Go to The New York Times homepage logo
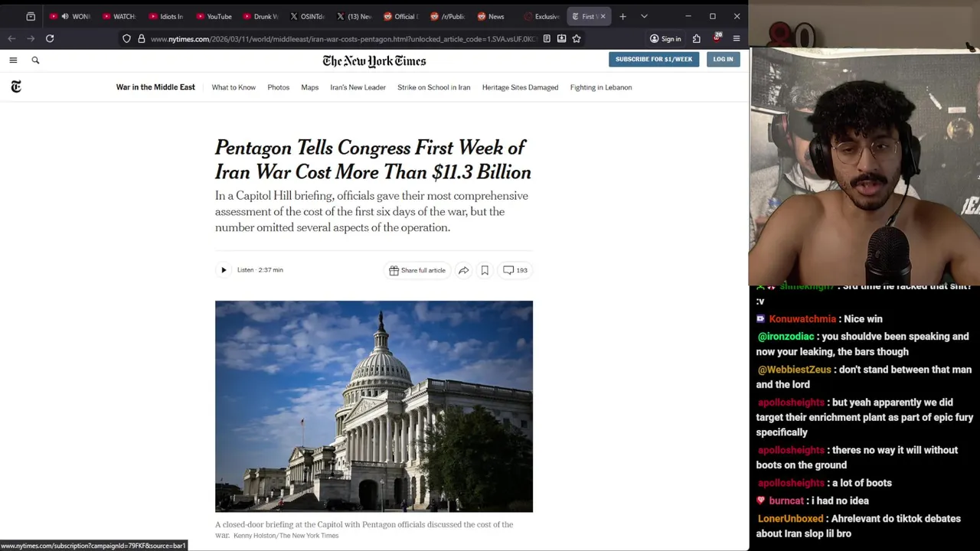This screenshot has height=551, width=980. 374,60
